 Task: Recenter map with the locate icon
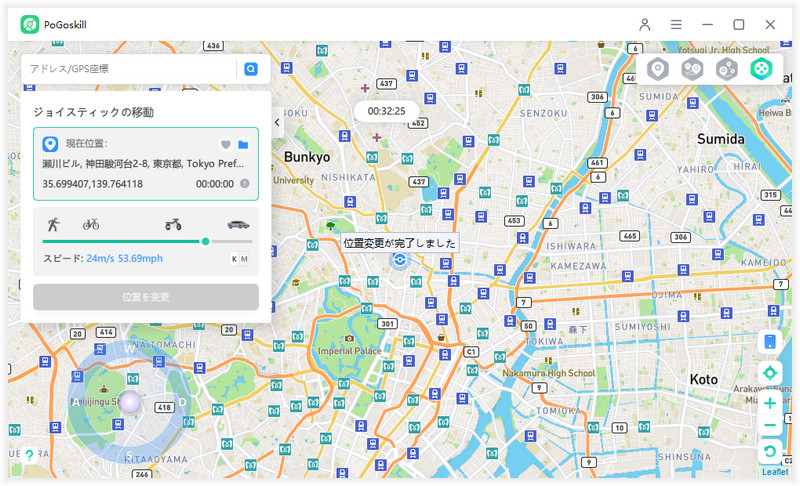(770, 373)
